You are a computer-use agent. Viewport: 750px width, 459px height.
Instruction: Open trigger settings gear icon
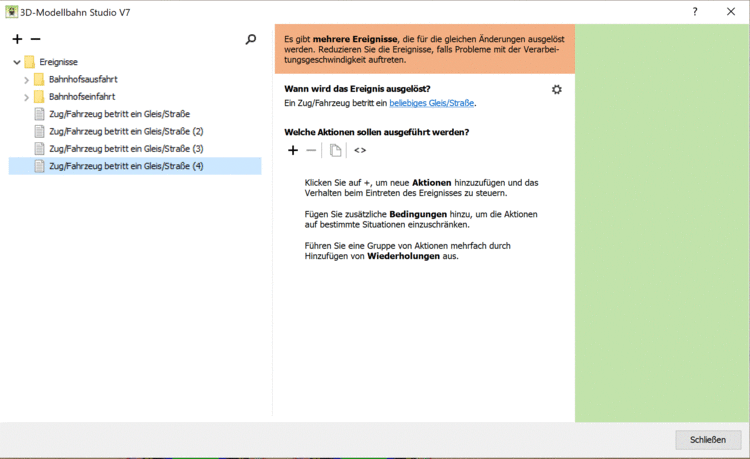coord(557,89)
